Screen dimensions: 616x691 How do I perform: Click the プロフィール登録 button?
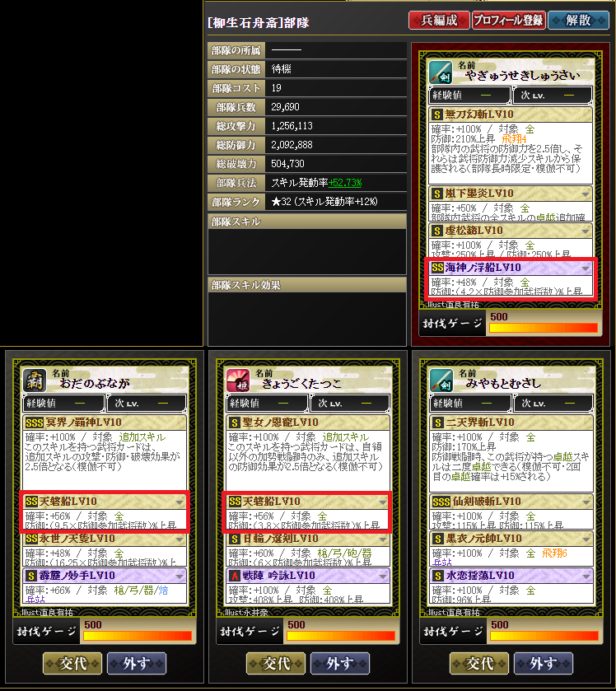pos(508,21)
